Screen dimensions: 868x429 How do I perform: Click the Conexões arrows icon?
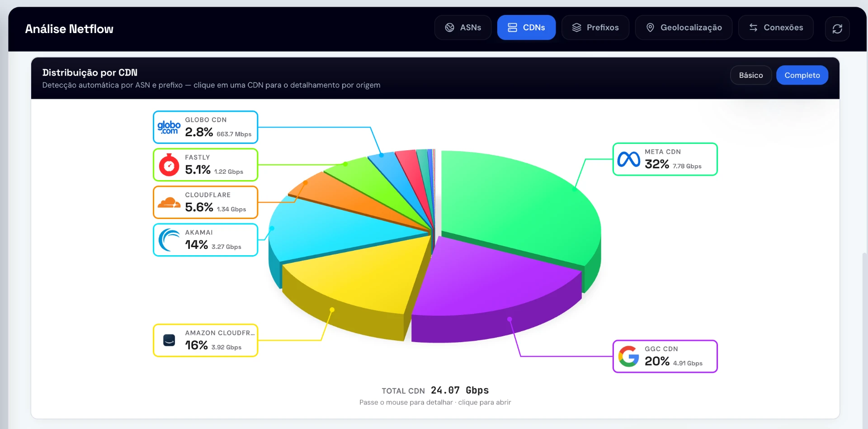753,28
